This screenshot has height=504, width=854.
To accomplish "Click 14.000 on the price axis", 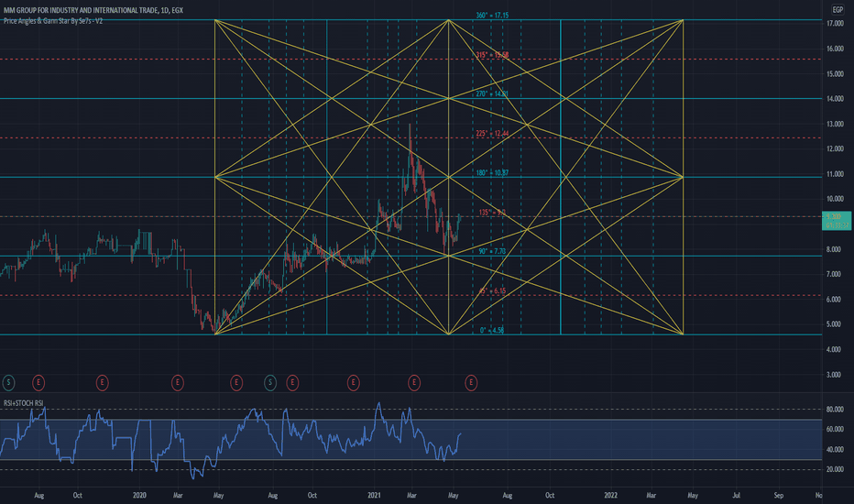I will [835, 99].
